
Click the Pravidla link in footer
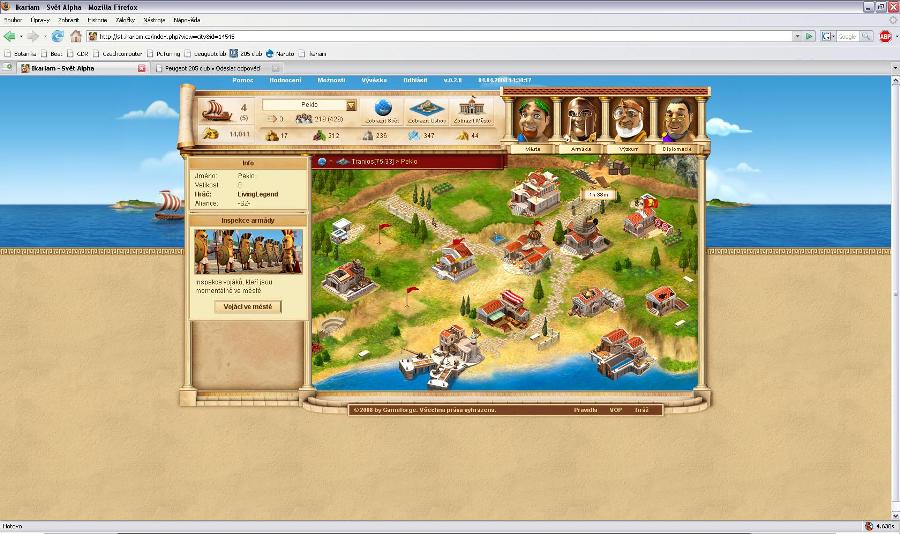pos(586,410)
